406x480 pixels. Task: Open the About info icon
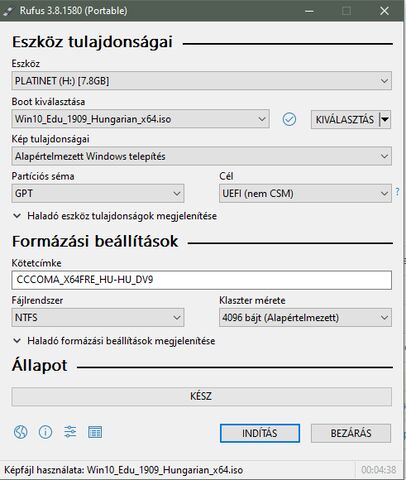(45, 432)
